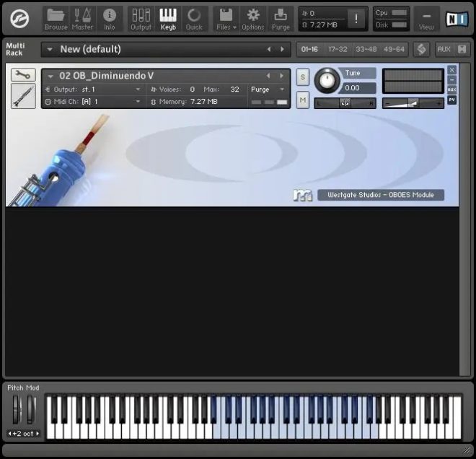This screenshot has width=476, height=459.
Task: Shift keyboard octave down with left arrow
Action: click(9, 434)
